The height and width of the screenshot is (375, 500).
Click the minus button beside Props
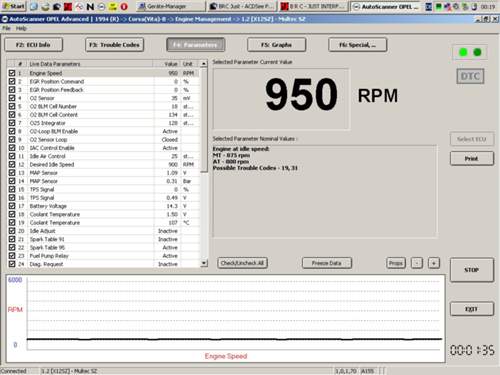[x=417, y=263]
